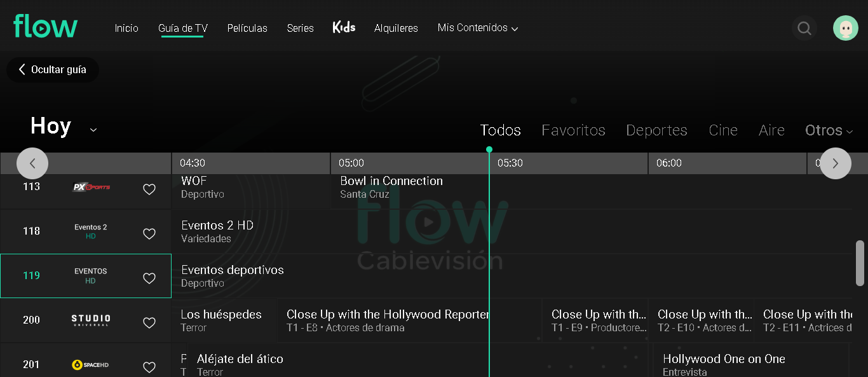Expand the Mis Contenidos menu
868x377 pixels.
pos(478,28)
